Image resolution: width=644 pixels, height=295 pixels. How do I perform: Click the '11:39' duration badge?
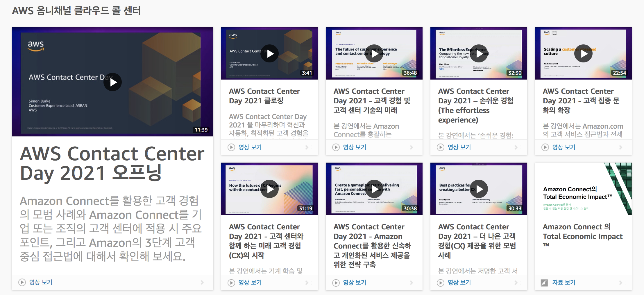pos(201,130)
